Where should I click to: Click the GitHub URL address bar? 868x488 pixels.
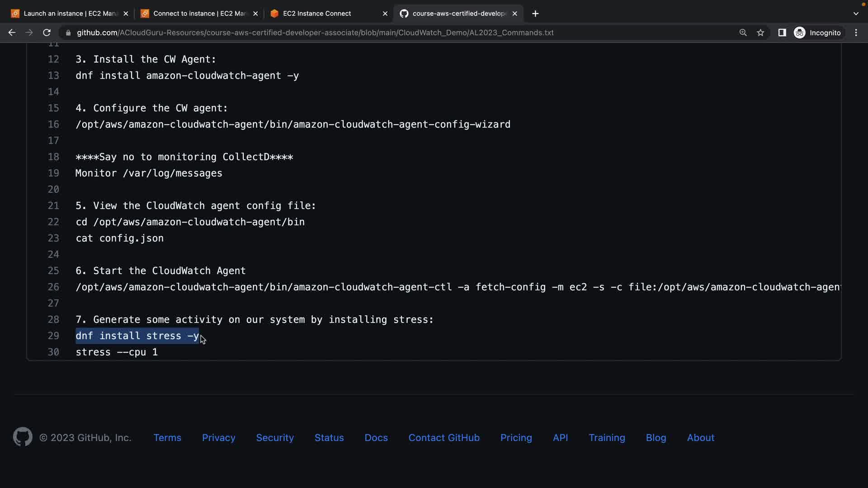[x=315, y=33]
